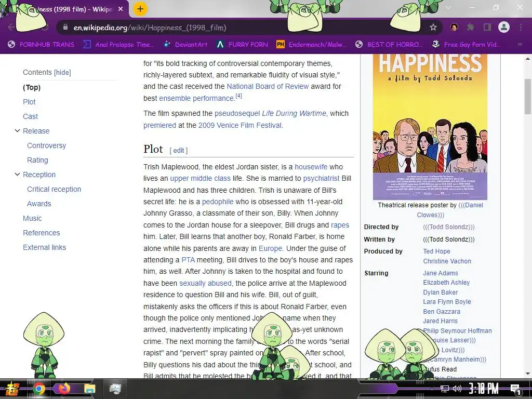
Task: Bookmark this page with the star icon
Action: pyautogui.click(x=433, y=28)
